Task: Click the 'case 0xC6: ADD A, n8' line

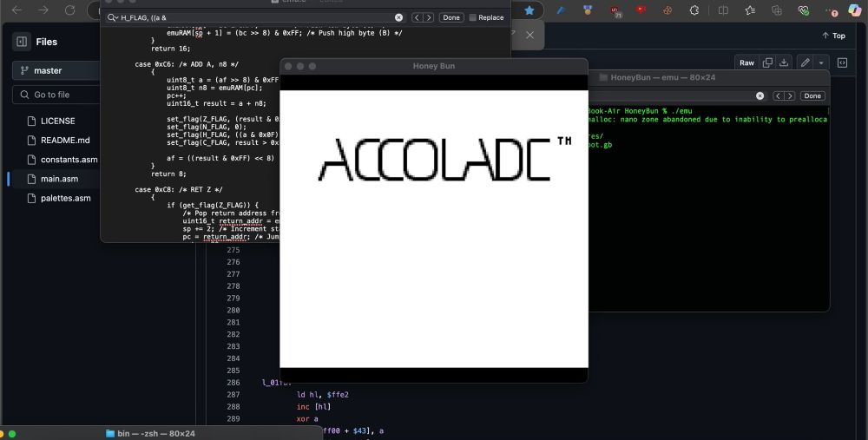Action: pos(187,64)
